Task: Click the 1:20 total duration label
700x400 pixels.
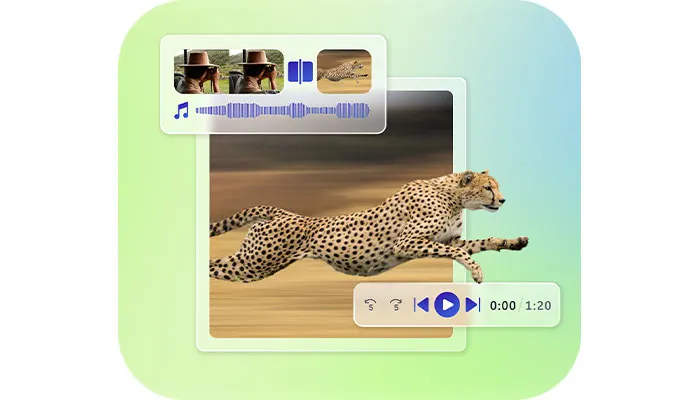Action: click(538, 305)
